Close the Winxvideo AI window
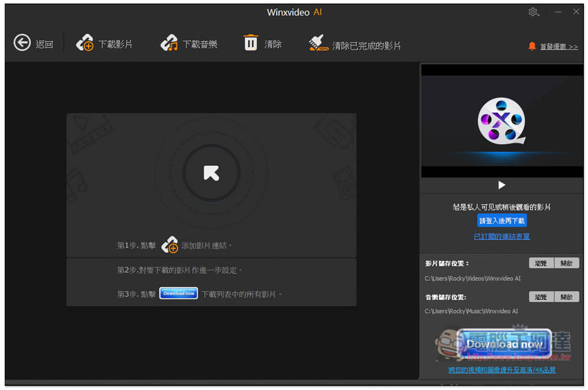Screen dimensions: 588x390 coord(576,12)
